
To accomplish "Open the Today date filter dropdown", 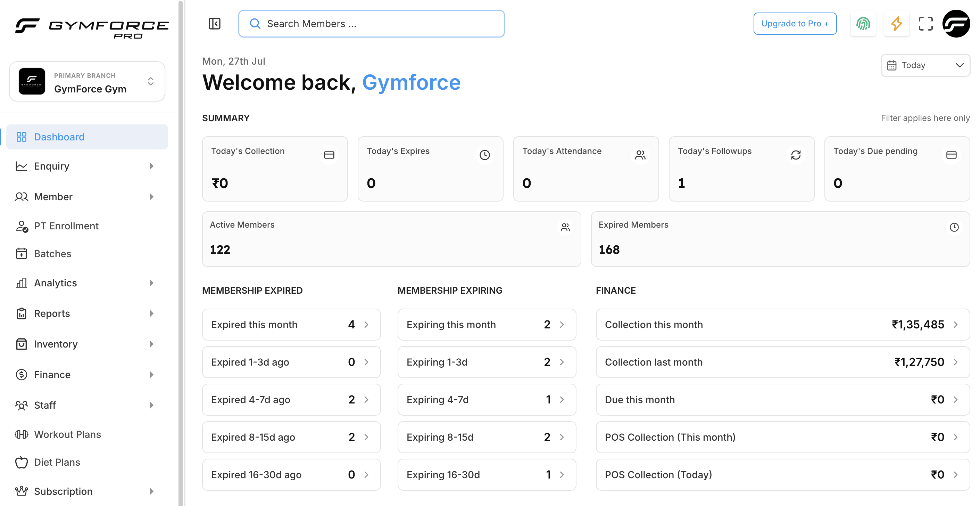I will 925,65.
